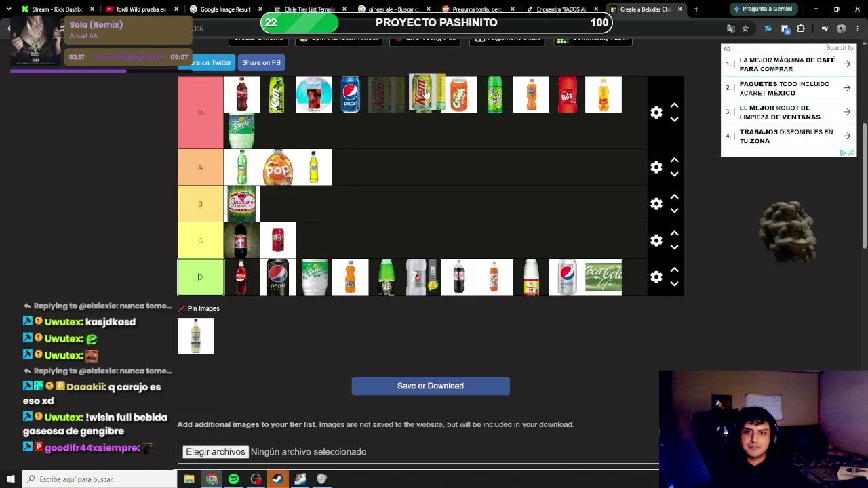868x488 pixels.
Task: Open settings gear for the S tier row
Action: [656, 113]
